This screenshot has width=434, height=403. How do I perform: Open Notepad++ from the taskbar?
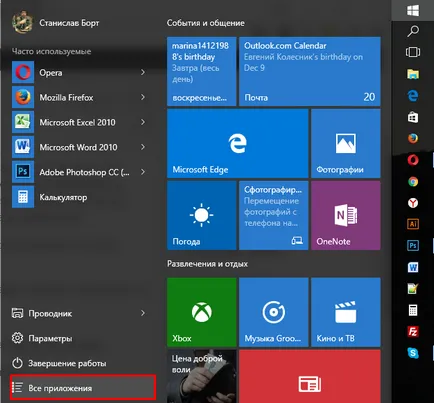pos(413,289)
